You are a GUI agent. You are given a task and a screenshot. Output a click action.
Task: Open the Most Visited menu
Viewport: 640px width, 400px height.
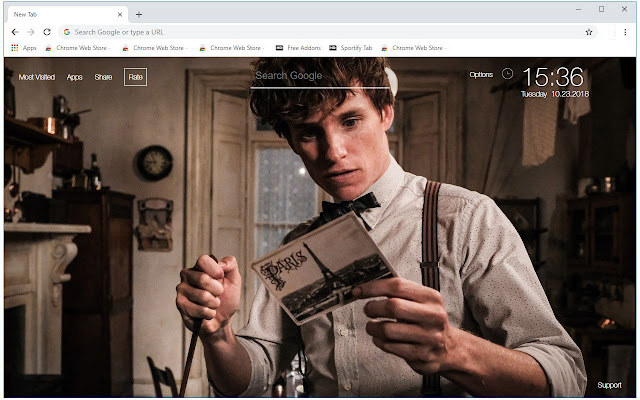click(37, 77)
